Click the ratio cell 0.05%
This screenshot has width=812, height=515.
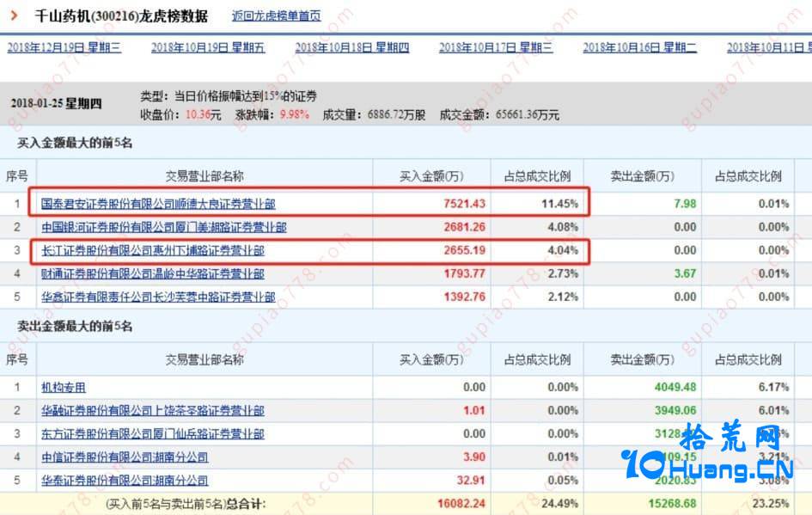tap(563, 481)
